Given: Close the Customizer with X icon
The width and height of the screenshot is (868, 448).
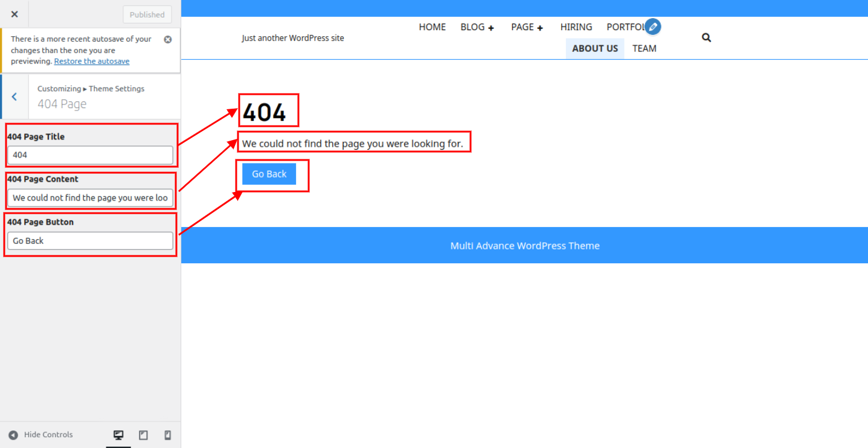Looking at the screenshot, I should [14, 14].
